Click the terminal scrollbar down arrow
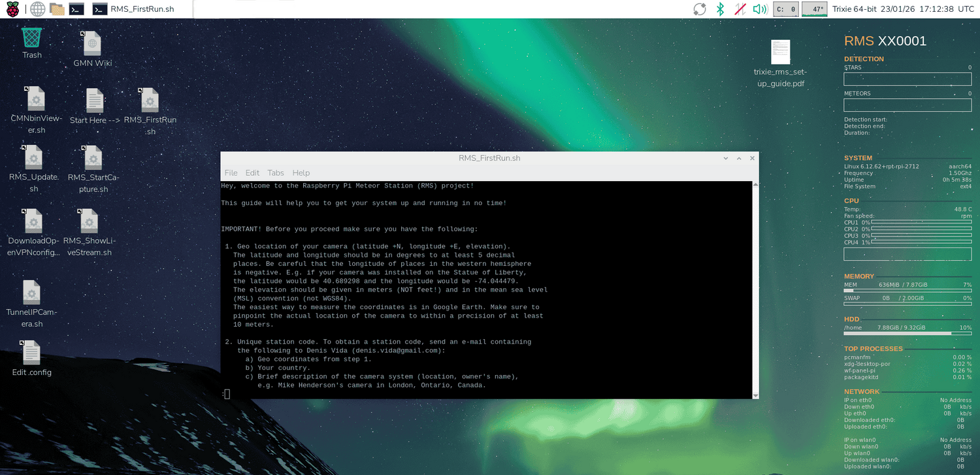This screenshot has width=980, height=475. click(756, 395)
